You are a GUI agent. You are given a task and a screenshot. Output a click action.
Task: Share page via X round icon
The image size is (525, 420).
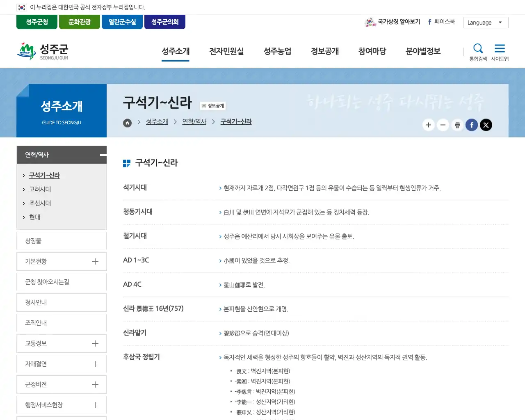pyautogui.click(x=486, y=125)
